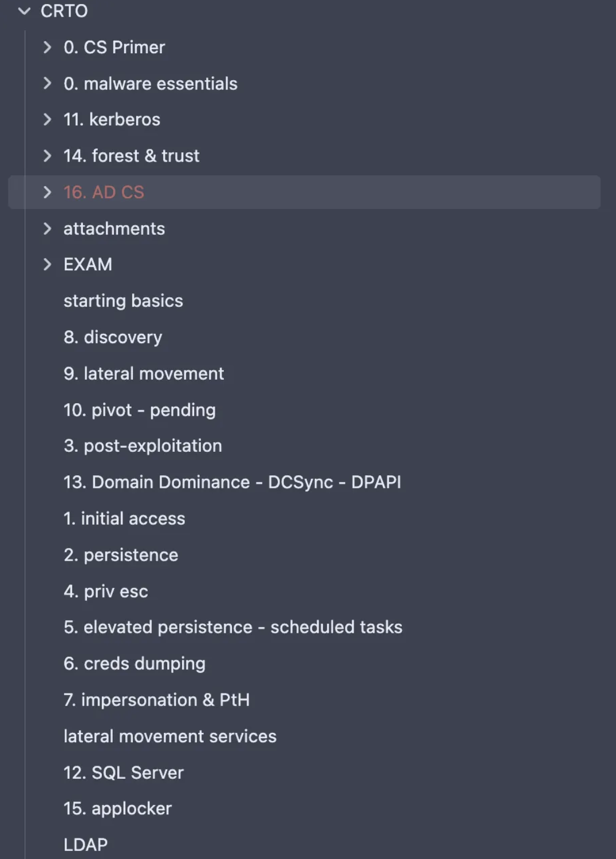Open the 3. post-exploitation note
The height and width of the screenshot is (859, 616).
143,446
